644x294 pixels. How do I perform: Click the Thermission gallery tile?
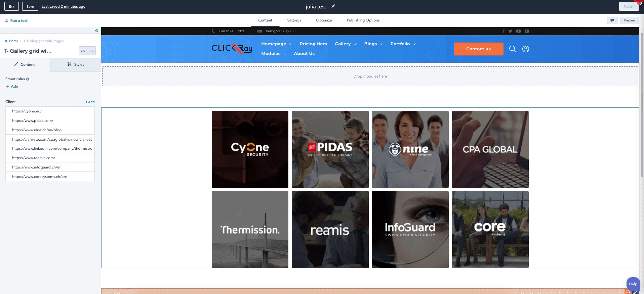(x=250, y=230)
